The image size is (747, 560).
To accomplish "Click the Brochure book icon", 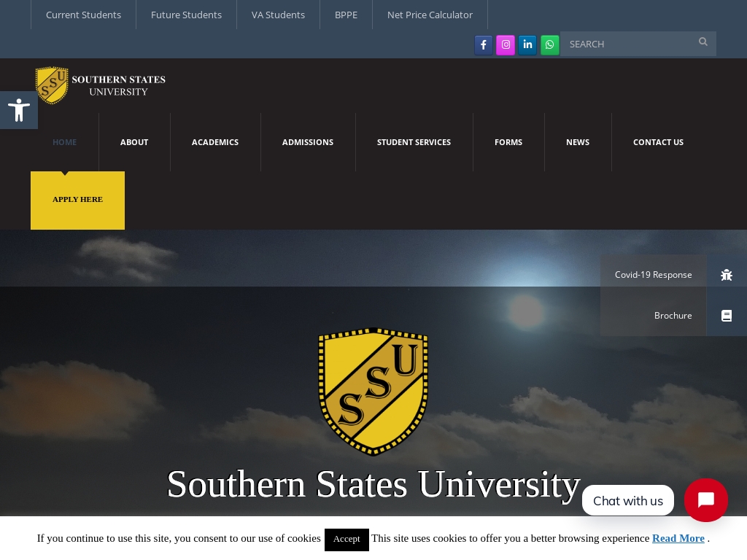I will pos(726,316).
